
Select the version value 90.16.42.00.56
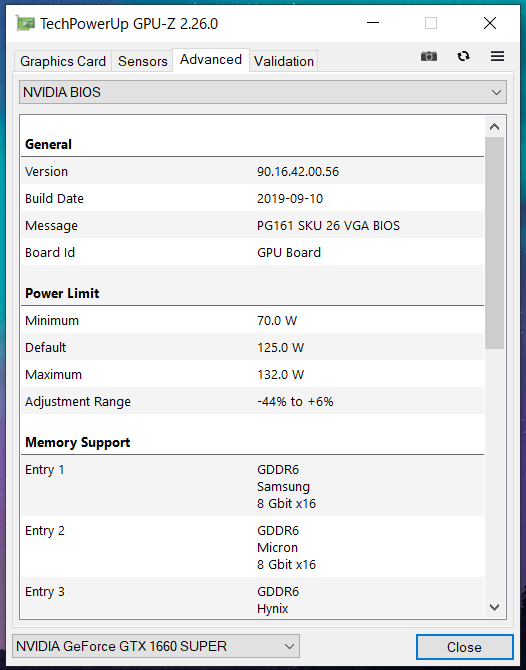tap(298, 171)
